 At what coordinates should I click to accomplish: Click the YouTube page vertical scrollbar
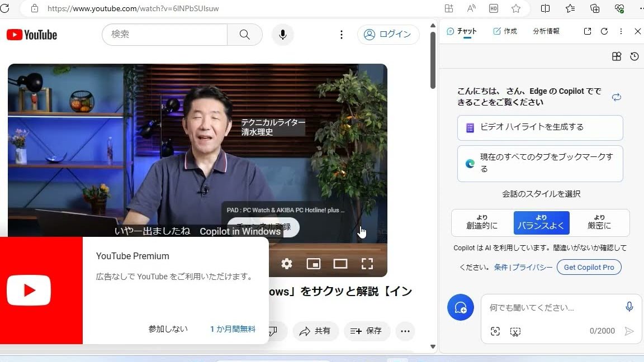(x=433, y=60)
